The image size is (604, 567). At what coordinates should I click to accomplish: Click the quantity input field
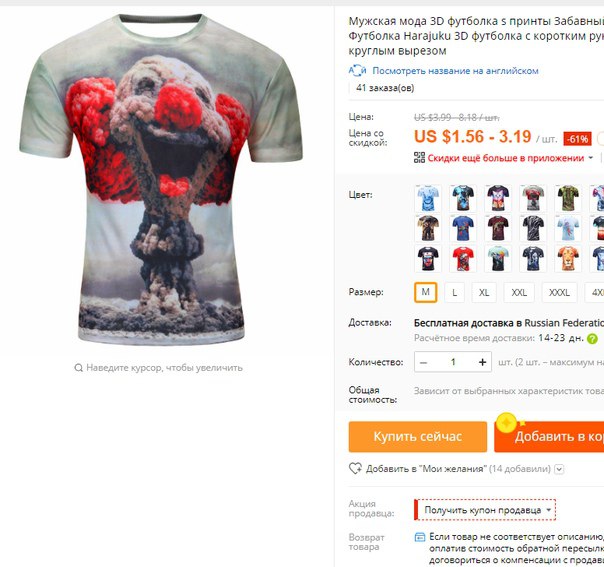453,362
